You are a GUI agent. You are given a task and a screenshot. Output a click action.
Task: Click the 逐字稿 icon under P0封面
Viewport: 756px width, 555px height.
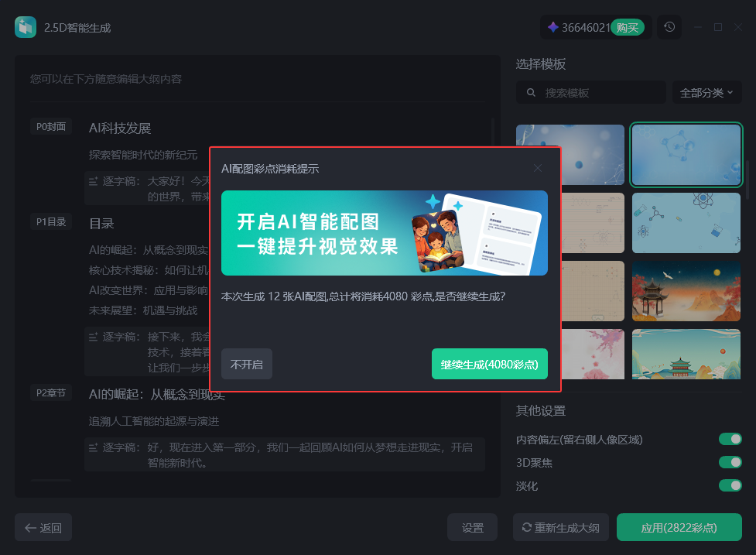93,181
